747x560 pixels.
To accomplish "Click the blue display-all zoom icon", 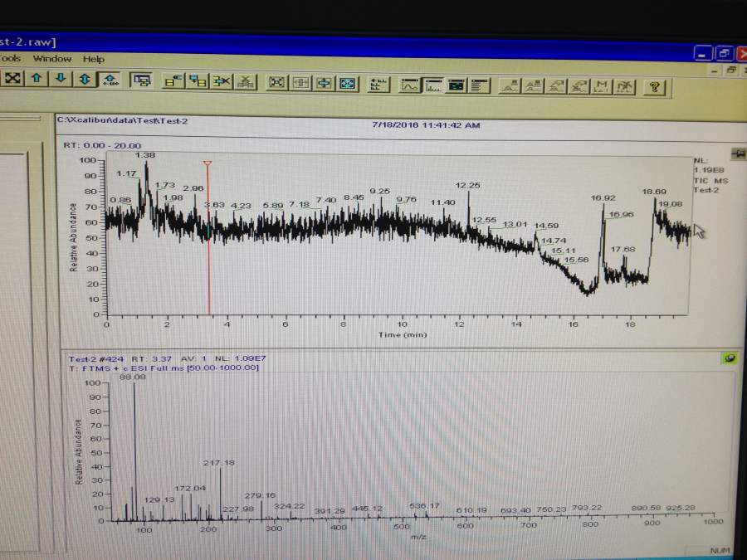I will click(x=348, y=84).
